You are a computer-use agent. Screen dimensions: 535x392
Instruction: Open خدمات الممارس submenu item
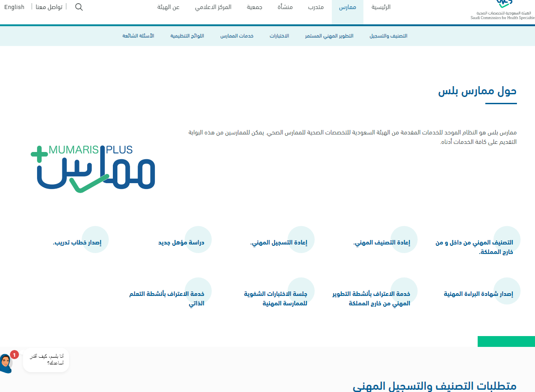pyautogui.click(x=237, y=36)
